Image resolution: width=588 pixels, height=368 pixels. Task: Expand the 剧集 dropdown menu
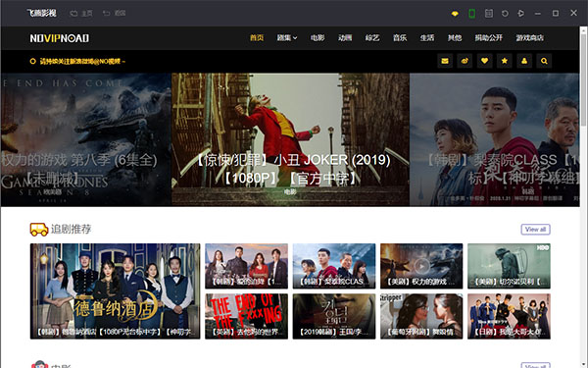point(287,38)
